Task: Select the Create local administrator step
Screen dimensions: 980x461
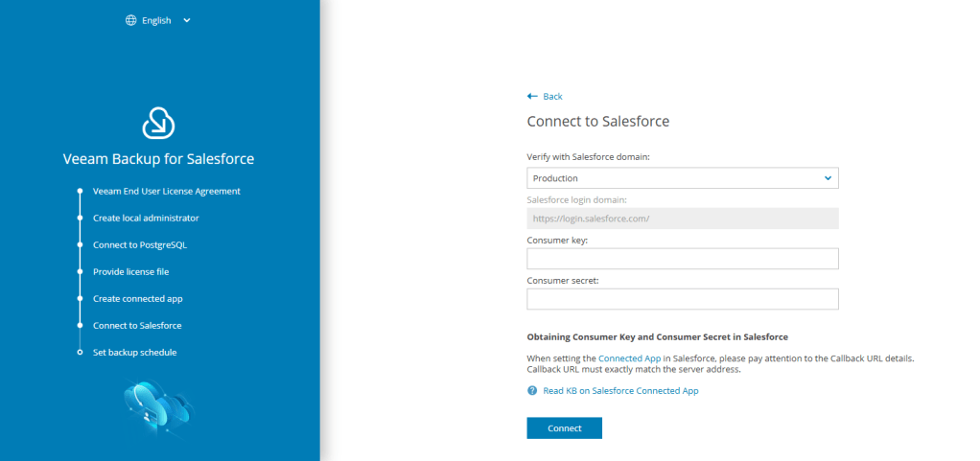Action: click(x=146, y=218)
